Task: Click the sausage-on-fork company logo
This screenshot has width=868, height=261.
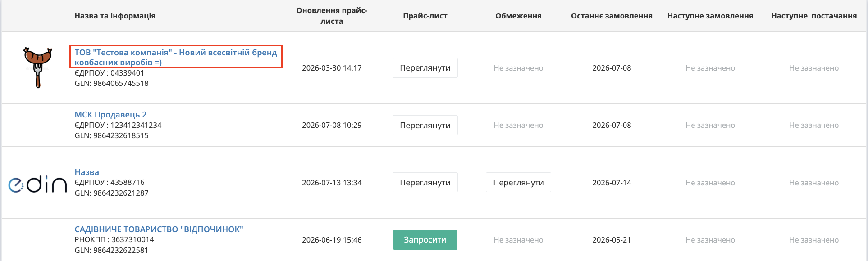Action: pyautogui.click(x=38, y=67)
